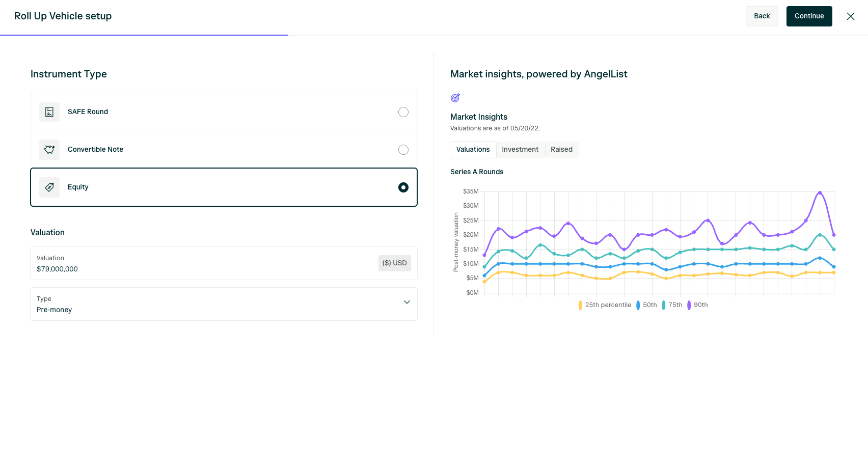This screenshot has width=868, height=469.
Task: Click the Equity price tag icon
Action: pos(49,187)
